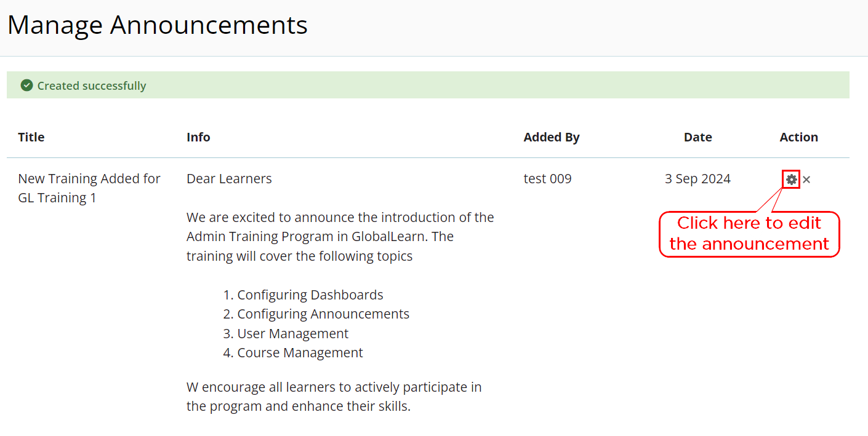Click the Added By column header
The width and height of the screenshot is (868, 436).
click(552, 137)
